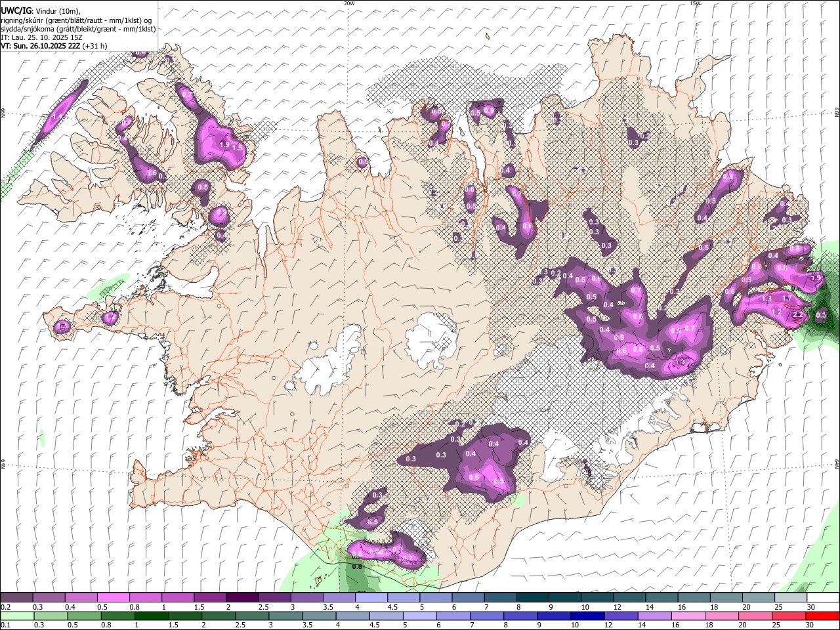The image size is (840, 630).
Task: Click the 'UWC/IG: Vindur (10m)' title text
Action: [40, 11]
